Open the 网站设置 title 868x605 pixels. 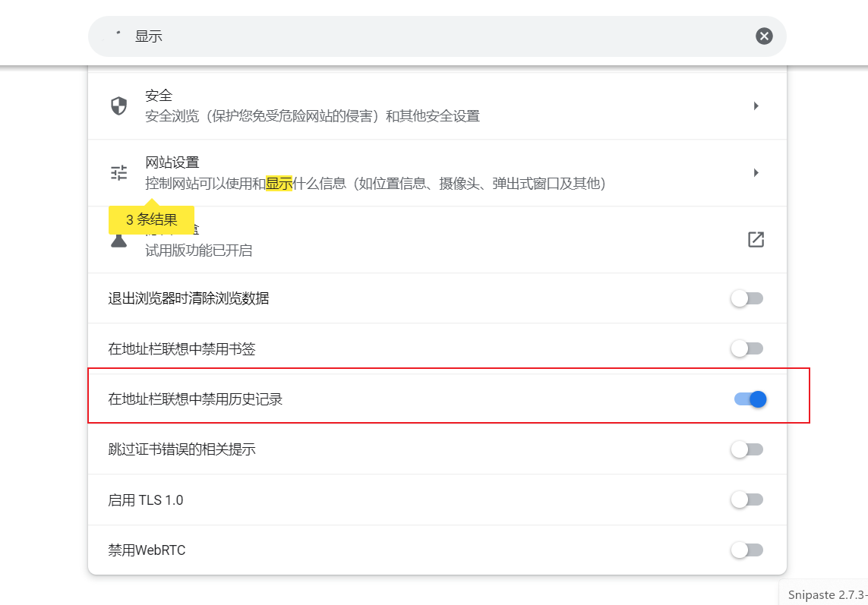click(x=172, y=162)
